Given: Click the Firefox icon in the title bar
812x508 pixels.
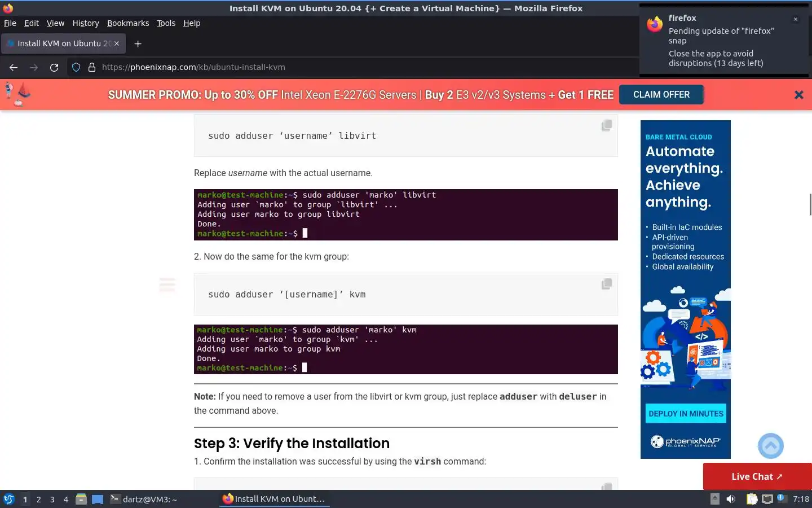Looking at the screenshot, I should [x=8, y=8].
